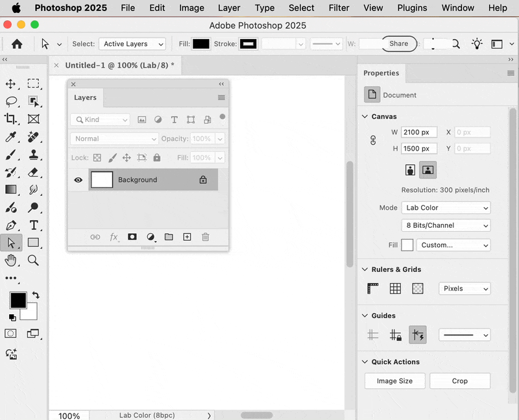The height and width of the screenshot is (420, 519).
Task: Create a new group folder in Layers
Action: click(169, 237)
